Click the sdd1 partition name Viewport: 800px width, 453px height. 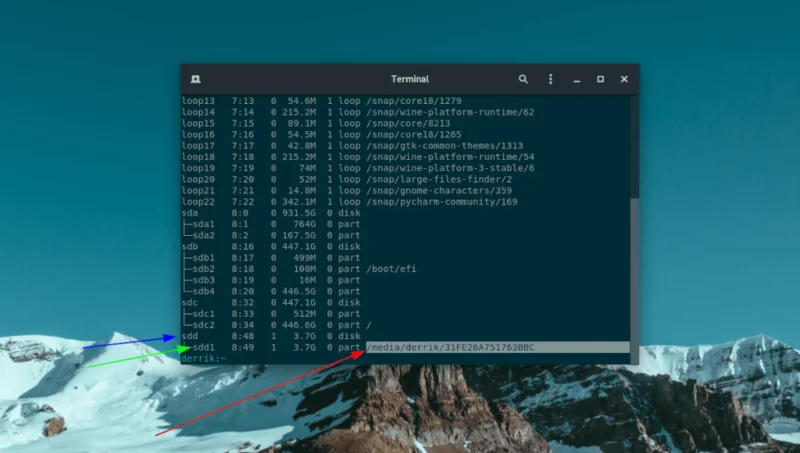pyautogui.click(x=203, y=347)
